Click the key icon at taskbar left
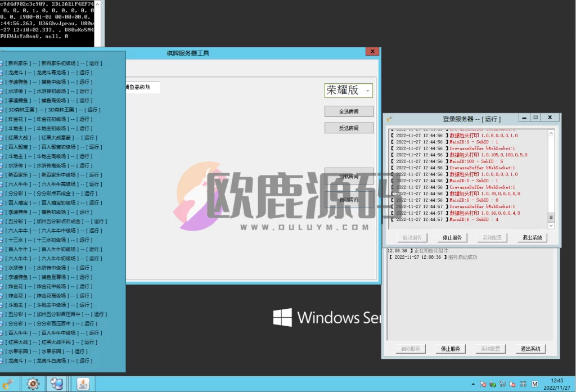Screen dimensions: 576x392 pos(7,384)
